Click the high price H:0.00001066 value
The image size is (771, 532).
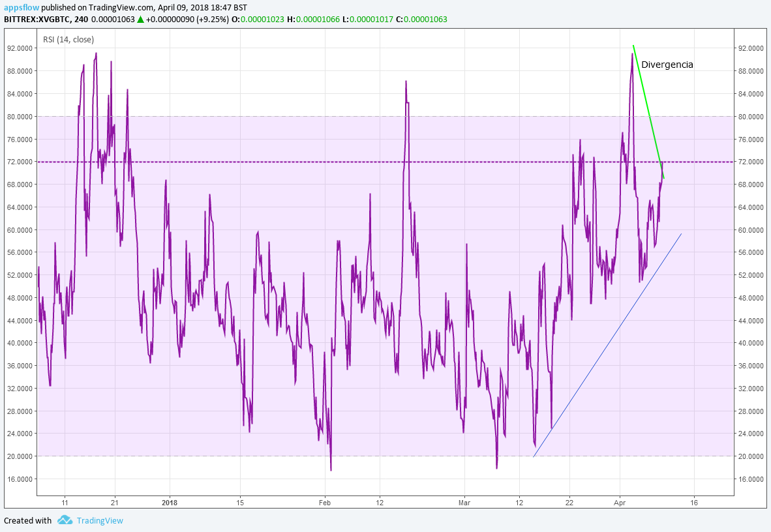(313, 19)
